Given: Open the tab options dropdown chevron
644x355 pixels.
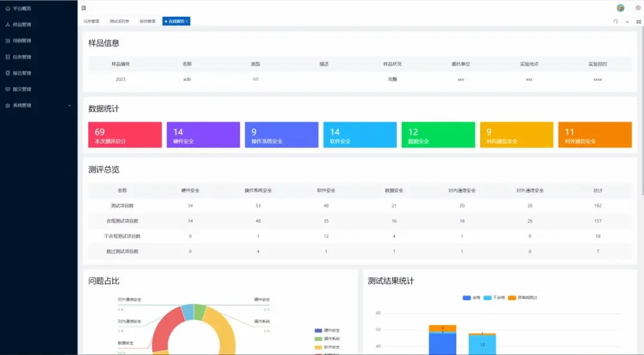Looking at the screenshot, I should click(627, 21).
